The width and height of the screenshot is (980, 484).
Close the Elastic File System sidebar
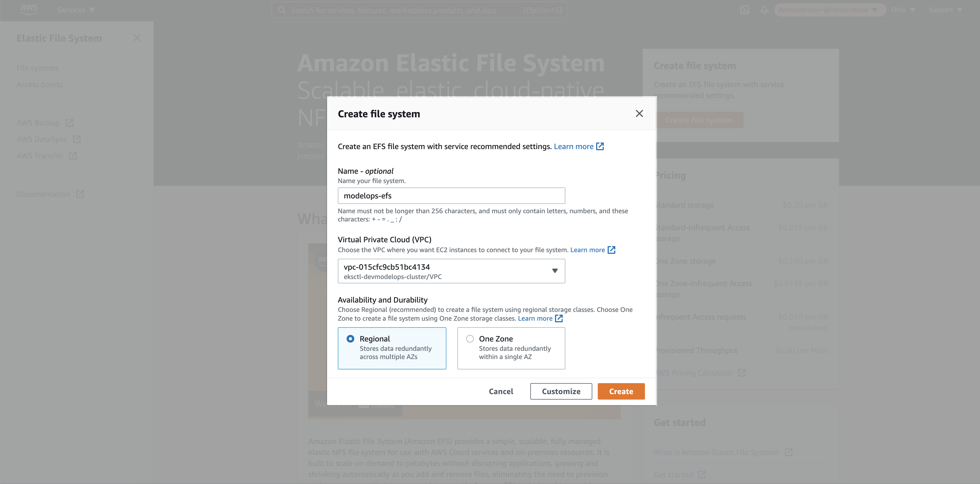click(137, 38)
